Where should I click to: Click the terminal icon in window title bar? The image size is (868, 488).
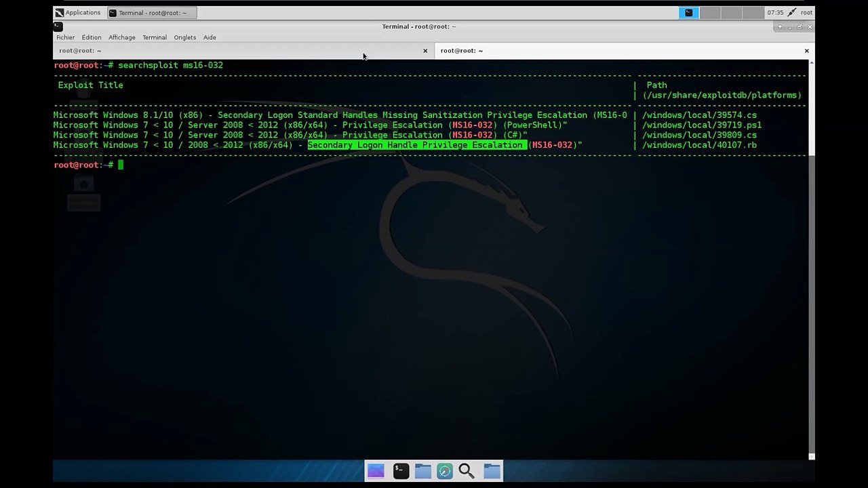pos(58,26)
